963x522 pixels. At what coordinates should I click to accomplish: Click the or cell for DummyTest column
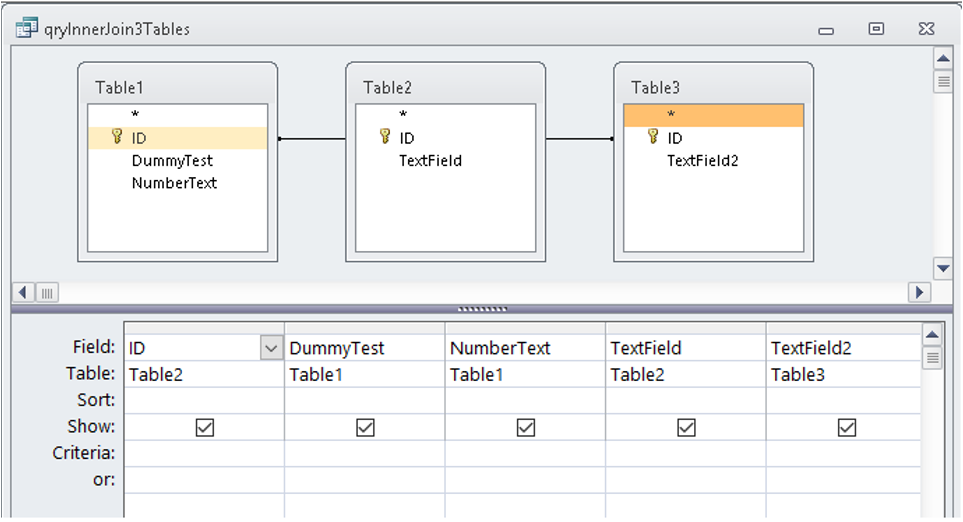coord(365,480)
